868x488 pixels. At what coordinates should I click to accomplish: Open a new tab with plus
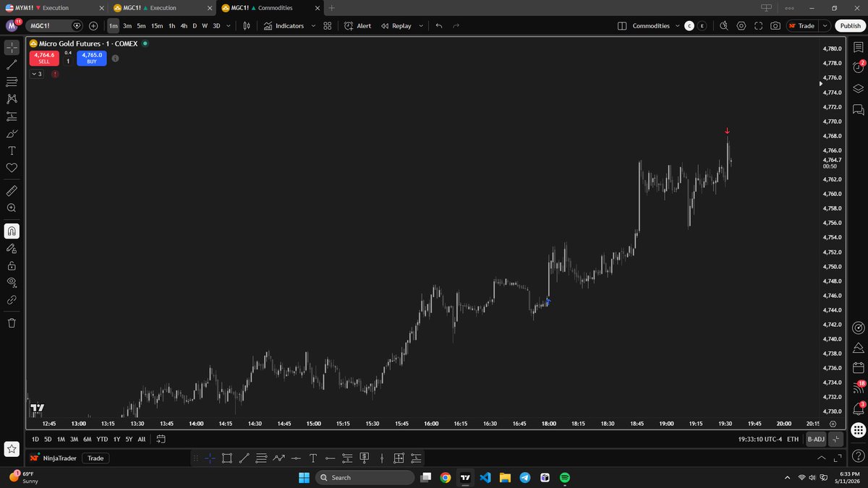pos(331,8)
